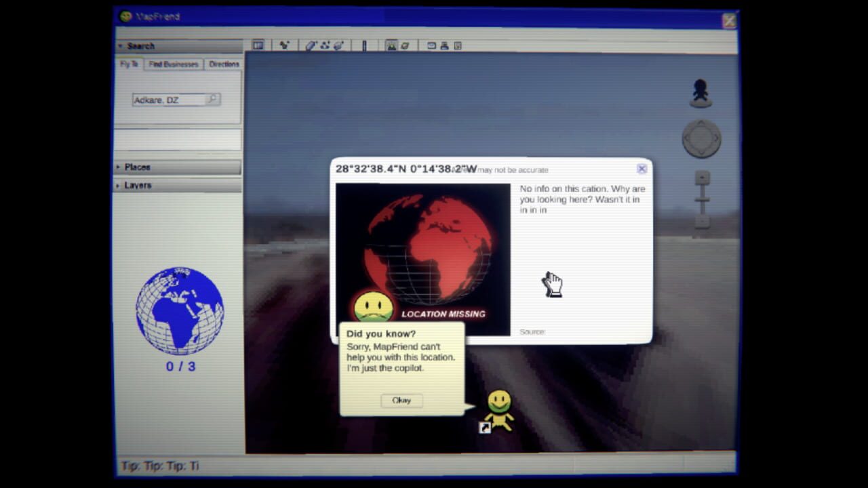Click the zoom slider handle
The width and height of the screenshot is (868, 488).
[x=702, y=199]
